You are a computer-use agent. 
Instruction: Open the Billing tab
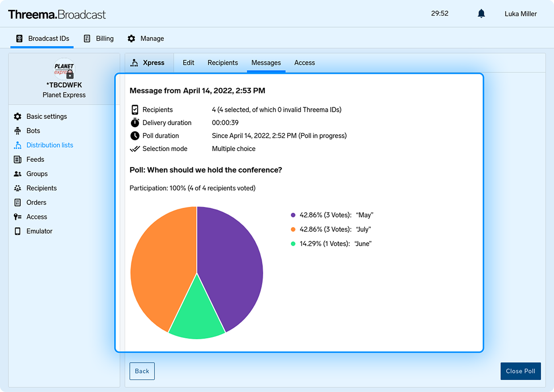99,39
